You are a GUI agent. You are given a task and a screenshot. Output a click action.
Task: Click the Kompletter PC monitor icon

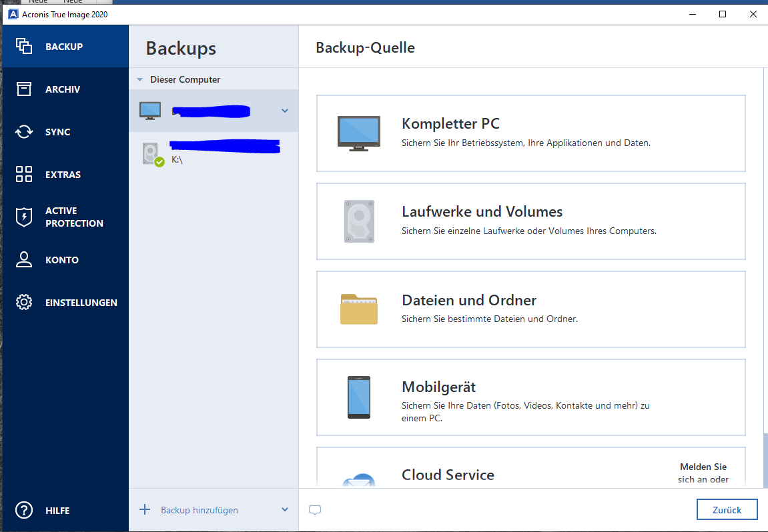click(x=358, y=133)
